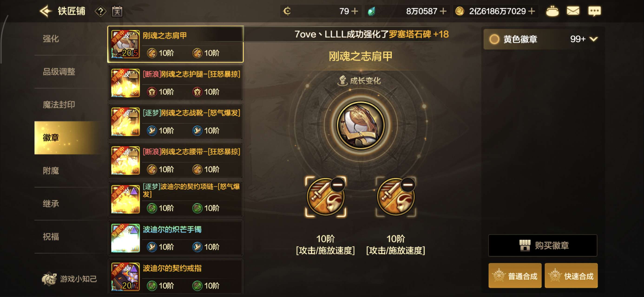Click the 购买徽章 button
644x297 pixels.
click(543, 245)
